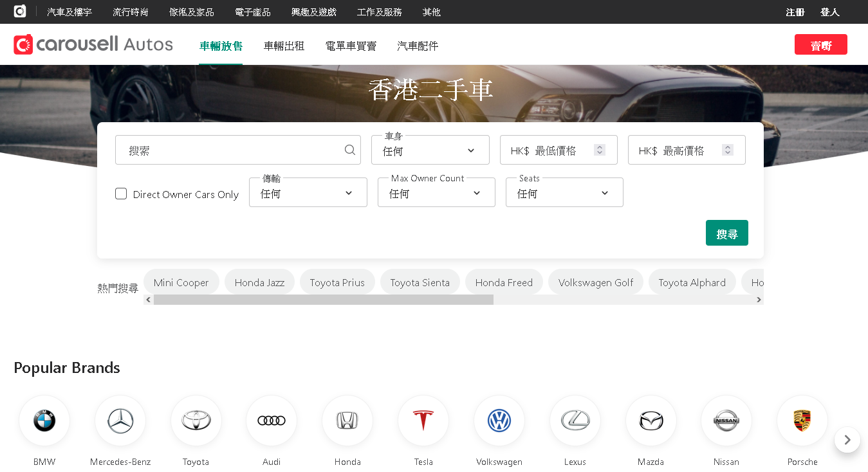Open the Carousell Autos home logo
This screenshot has width=868, height=472.
pos(93,44)
